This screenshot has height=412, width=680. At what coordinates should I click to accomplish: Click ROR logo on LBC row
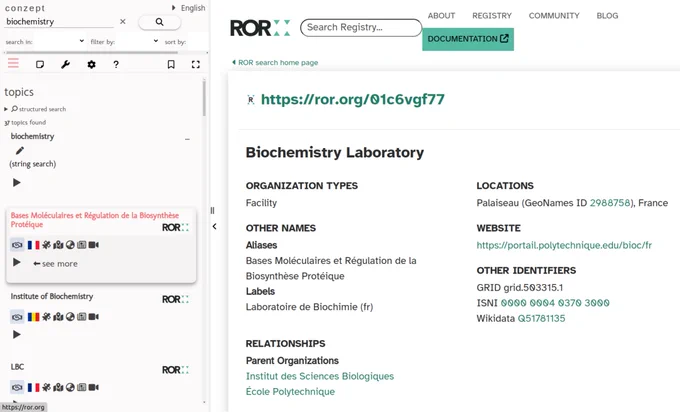[175, 370]
